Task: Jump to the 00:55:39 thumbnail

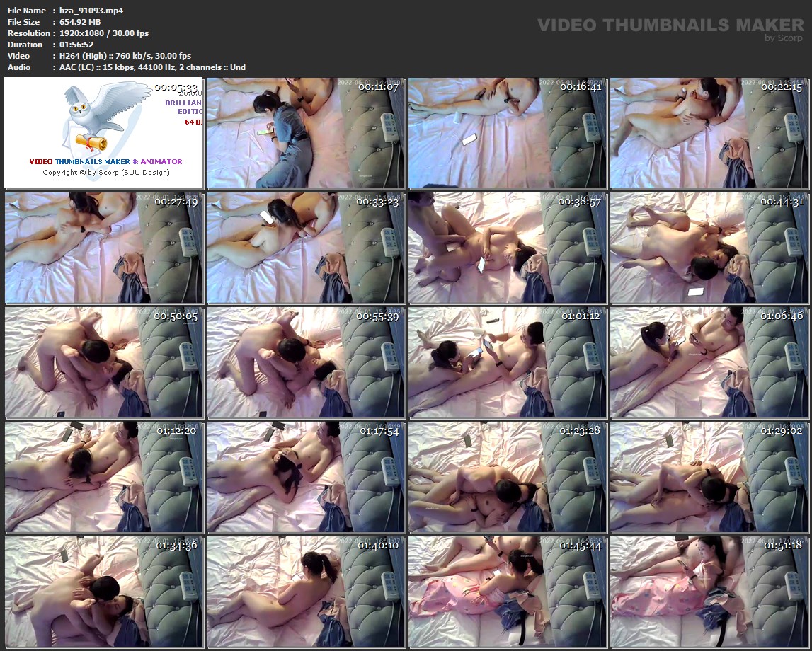Action: pos(306,363)
